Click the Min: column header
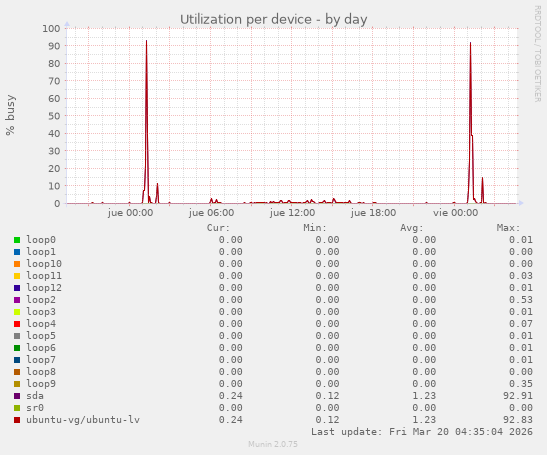547x455 pixels. pyautogui.click(x=315, y=228)
